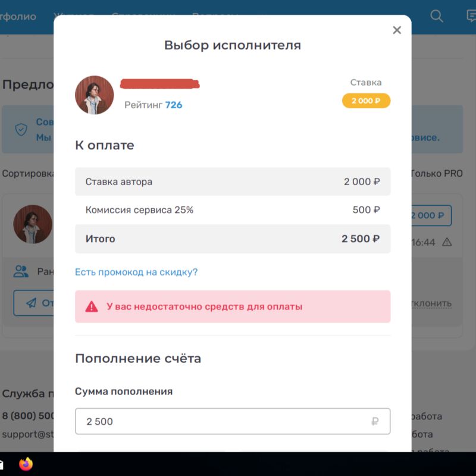Click the ruble sign inside the amount field
This screenshot has width=476, height=476.
point(375,421)
